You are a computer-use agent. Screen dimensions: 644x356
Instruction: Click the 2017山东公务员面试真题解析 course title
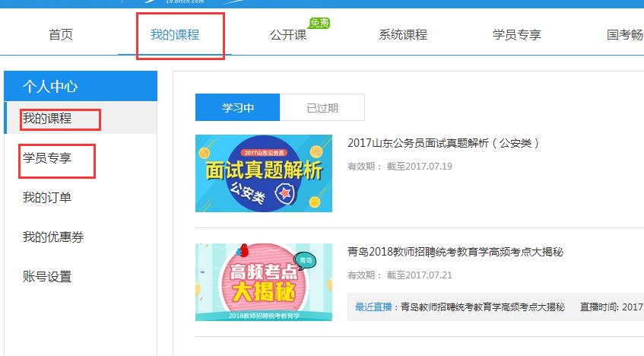tap(443, 143)
